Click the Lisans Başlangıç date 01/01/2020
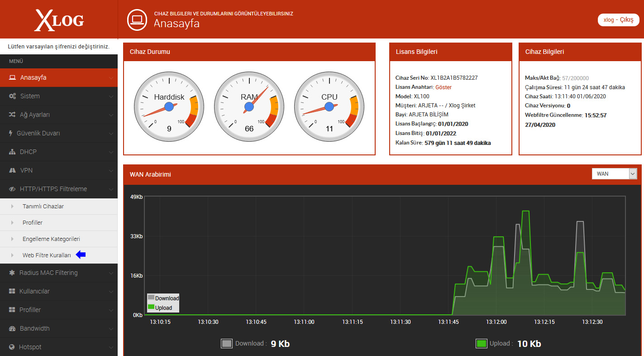Screen dimensions: 644x356 coord(453,124)
